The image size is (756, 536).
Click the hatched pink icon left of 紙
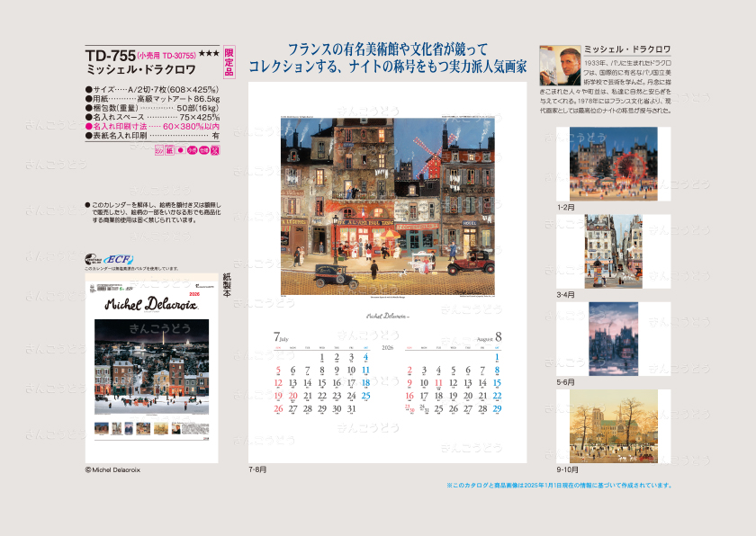click(x=159, y=150)
